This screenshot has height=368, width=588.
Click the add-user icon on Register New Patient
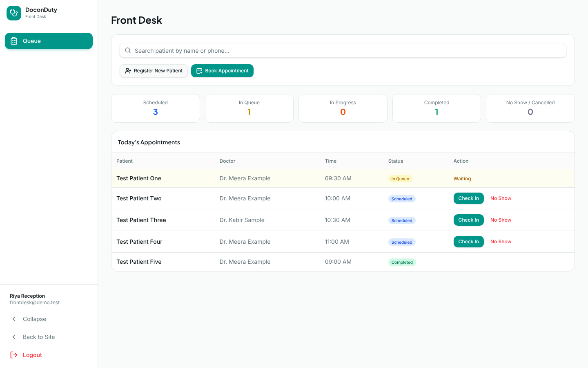[128, 71]
